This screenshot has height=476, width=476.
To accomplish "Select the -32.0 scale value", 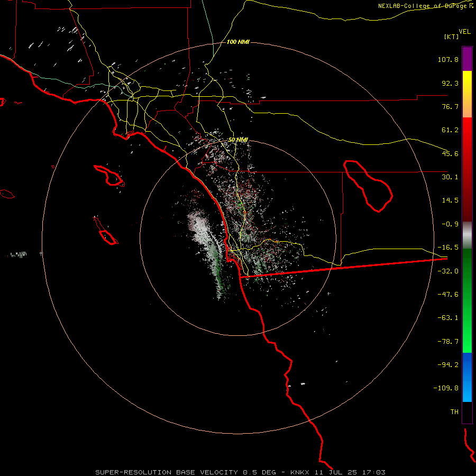I will [448, 271].
